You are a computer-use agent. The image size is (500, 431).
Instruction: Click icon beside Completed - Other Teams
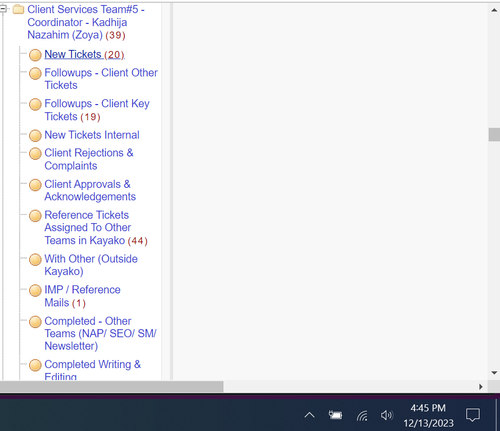click(x=35, y=322)
